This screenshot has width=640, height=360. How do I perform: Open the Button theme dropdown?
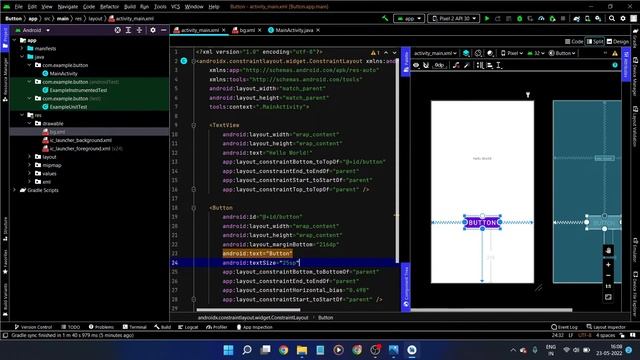pos(562,53)
